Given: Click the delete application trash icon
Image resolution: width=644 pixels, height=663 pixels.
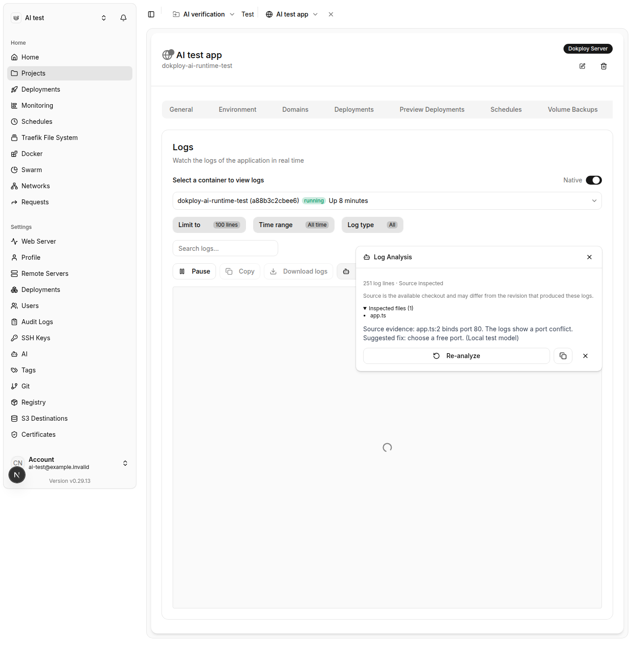Looking at the screenshot, I should pos(604,66).
